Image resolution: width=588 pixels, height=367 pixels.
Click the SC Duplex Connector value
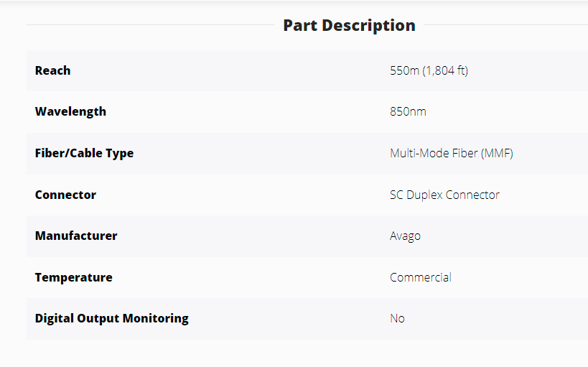click(x=444, y=195)
